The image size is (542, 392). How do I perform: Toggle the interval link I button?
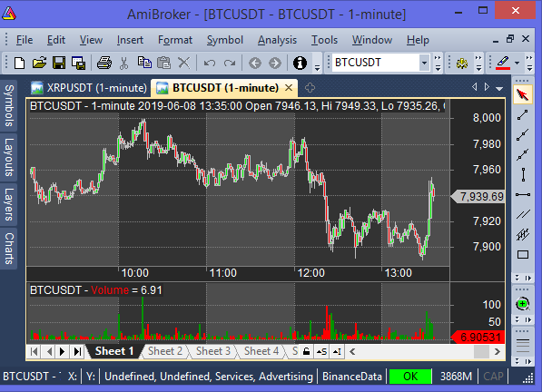(x=337, y=351)
